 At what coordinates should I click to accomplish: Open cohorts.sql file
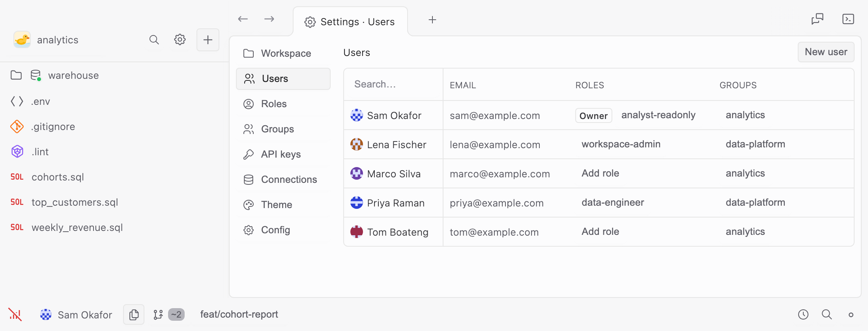coord(114,177)
